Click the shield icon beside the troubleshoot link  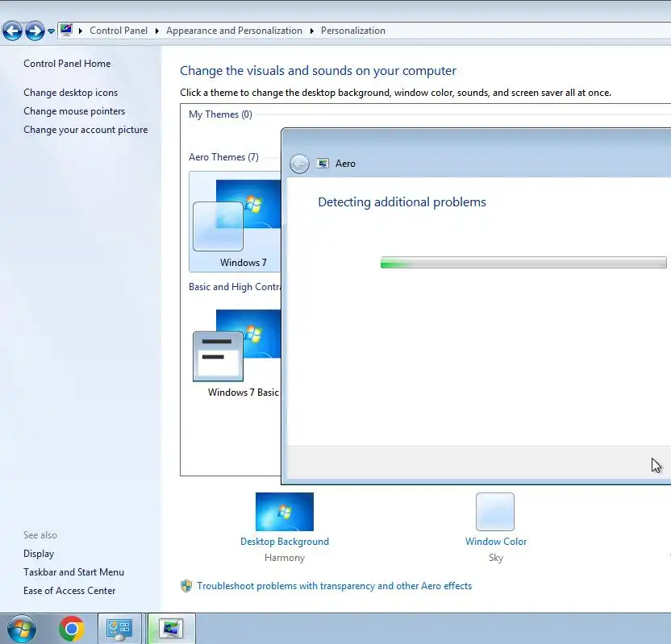click(x=186, y=586)
